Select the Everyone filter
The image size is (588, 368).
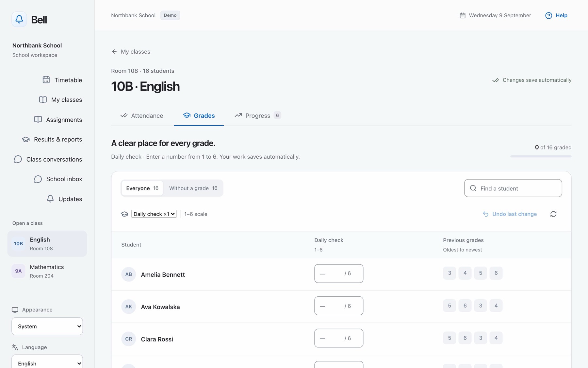(x=142, y=188)
